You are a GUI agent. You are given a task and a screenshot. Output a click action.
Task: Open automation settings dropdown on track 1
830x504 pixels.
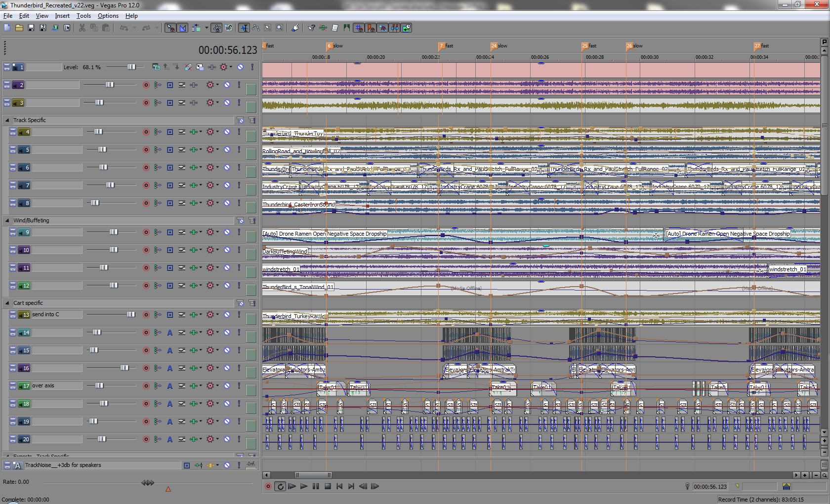point(230,67)
